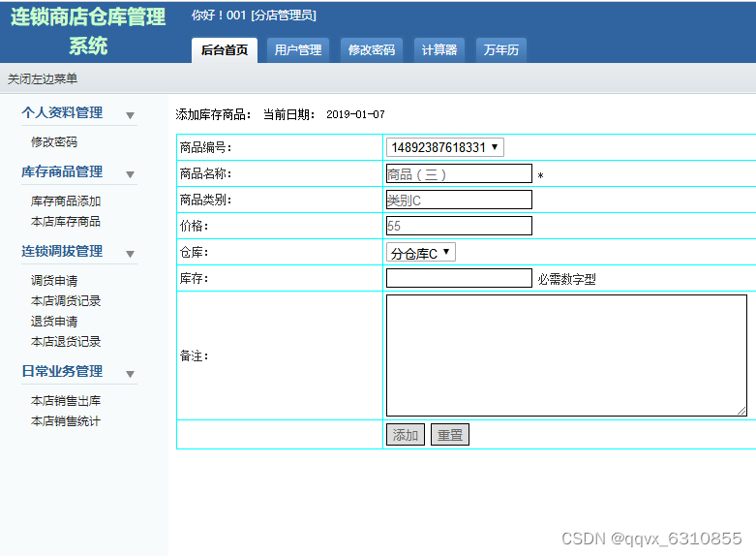Open 调货申请 sidebar link

pos(54,280)
